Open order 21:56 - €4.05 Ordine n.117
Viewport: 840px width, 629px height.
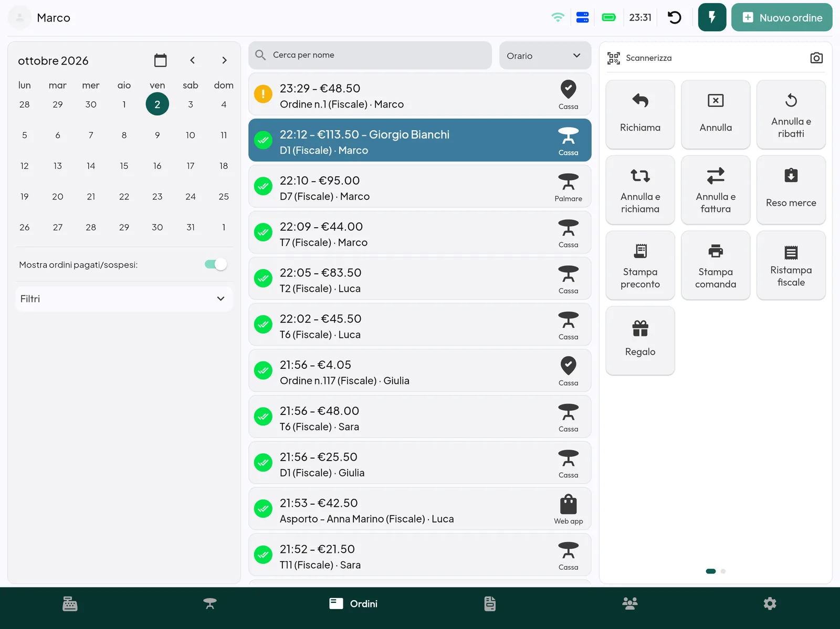419,371
